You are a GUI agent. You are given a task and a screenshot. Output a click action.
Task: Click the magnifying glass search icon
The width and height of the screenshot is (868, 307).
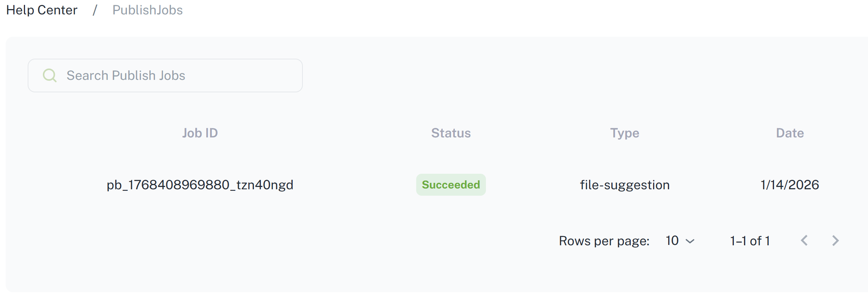coord(50,75)
